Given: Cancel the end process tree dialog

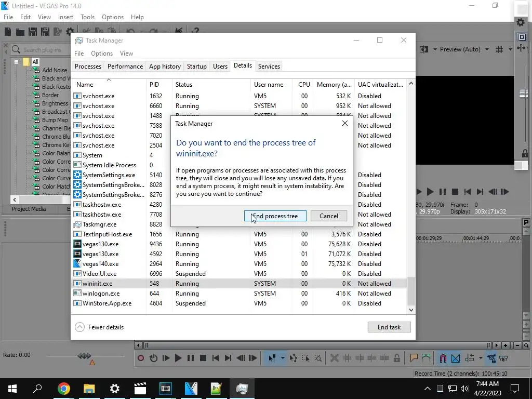Looking at the screenshot, I should coord(328,216).
